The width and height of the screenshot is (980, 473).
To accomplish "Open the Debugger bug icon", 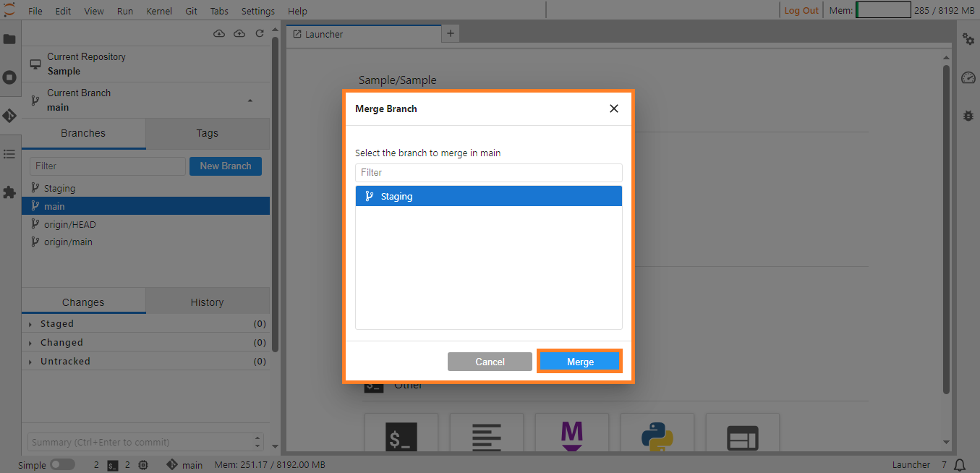I will coord(968,115).
